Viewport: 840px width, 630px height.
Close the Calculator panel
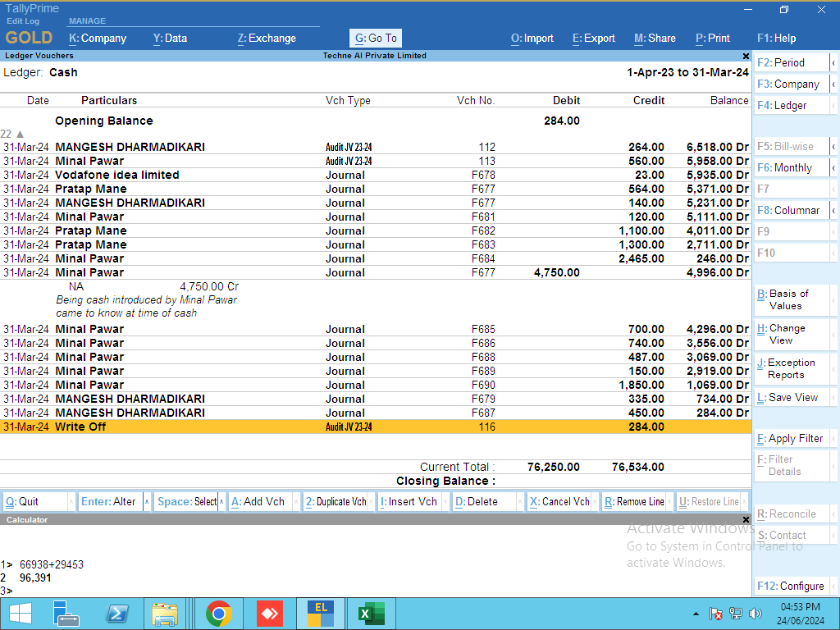pos(746,519)
